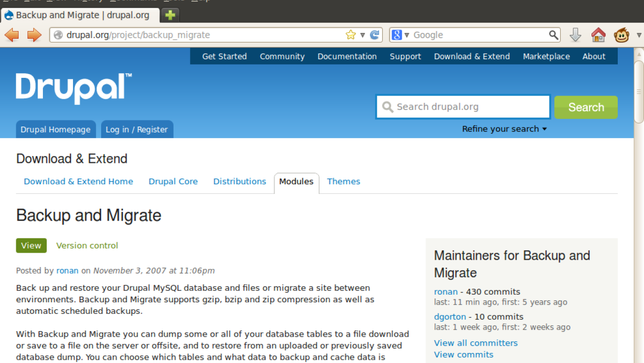Open the About menu item

coord(594,56)
